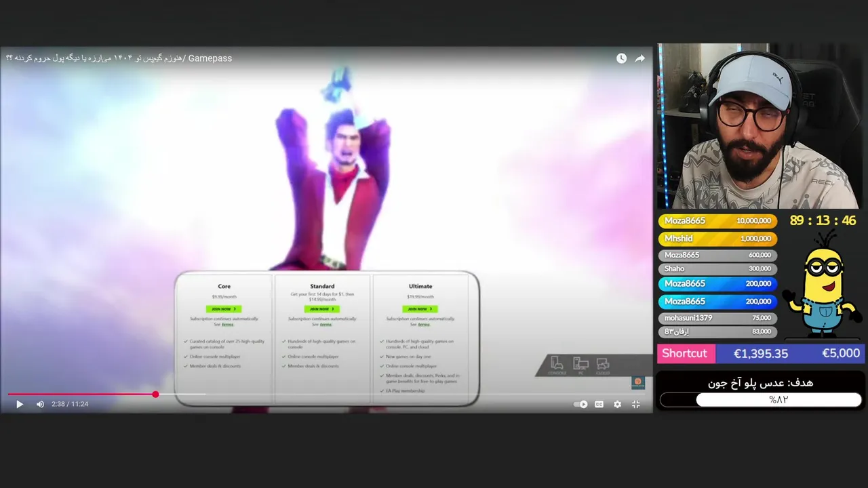The height and width of the screenshot is (488, 868).
Task: Seek on the red video progress bar
Action: (326, 394)
